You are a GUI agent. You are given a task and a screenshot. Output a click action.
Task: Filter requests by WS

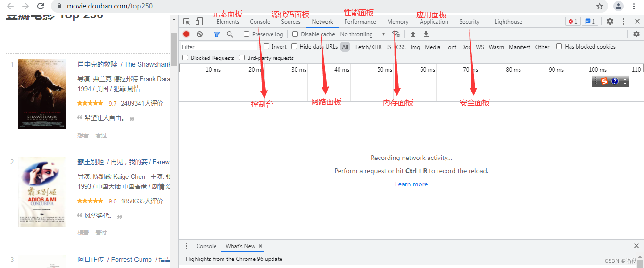[479, 47]
